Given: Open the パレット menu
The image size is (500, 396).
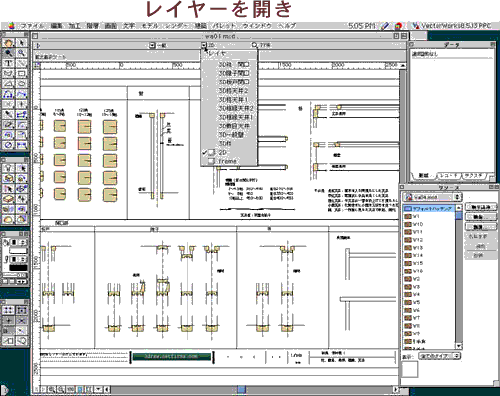Looking at the screenshot, I should (224, 26).
